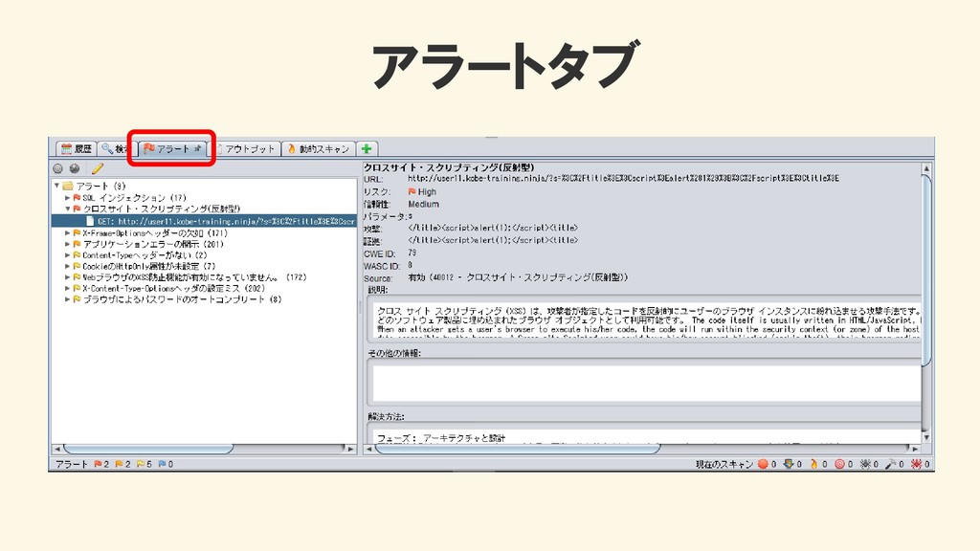Expand X-Content-Type-Optionsヘッダの設定ミス (202) node
The image size is (980, 551).
tap(68, 288)
